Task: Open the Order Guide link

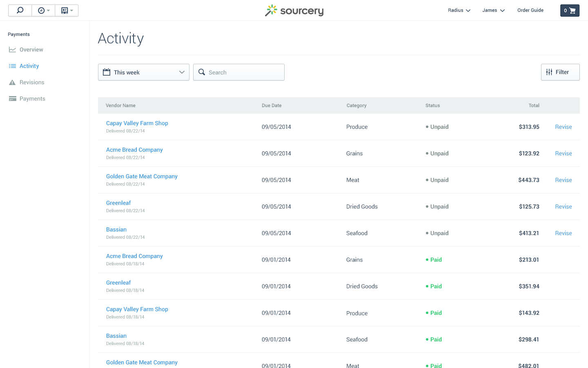Action: (530, 10)
